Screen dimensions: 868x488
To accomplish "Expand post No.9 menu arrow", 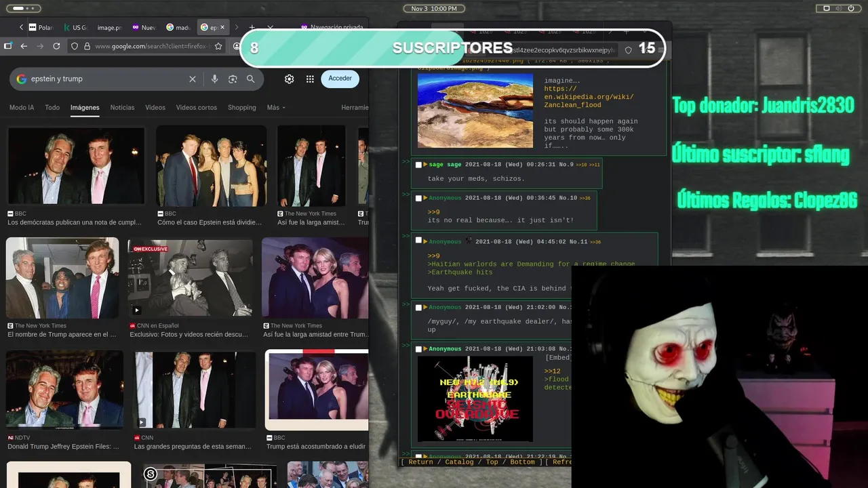I will pyautogui.click(x=425, y=165).
